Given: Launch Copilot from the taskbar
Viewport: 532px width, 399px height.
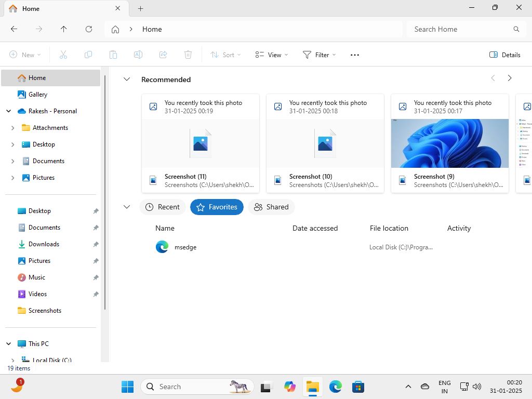Looking at the screenshot, I should click(x=289, y=387).
